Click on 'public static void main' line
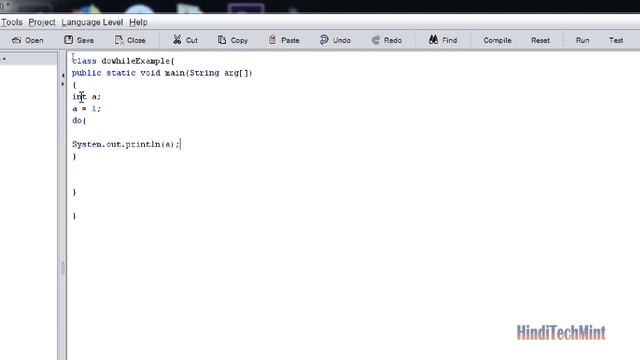640x360 pixels. point(162,73)
